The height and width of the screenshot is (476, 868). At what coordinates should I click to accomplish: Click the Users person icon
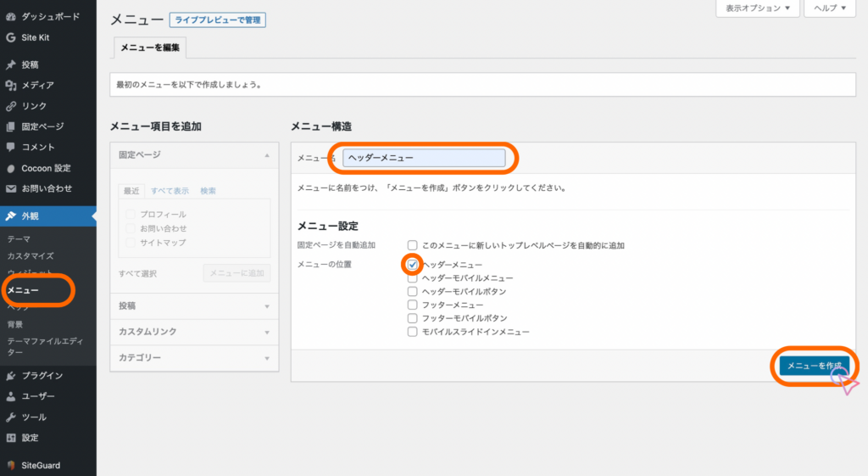[x=10, y=396]
